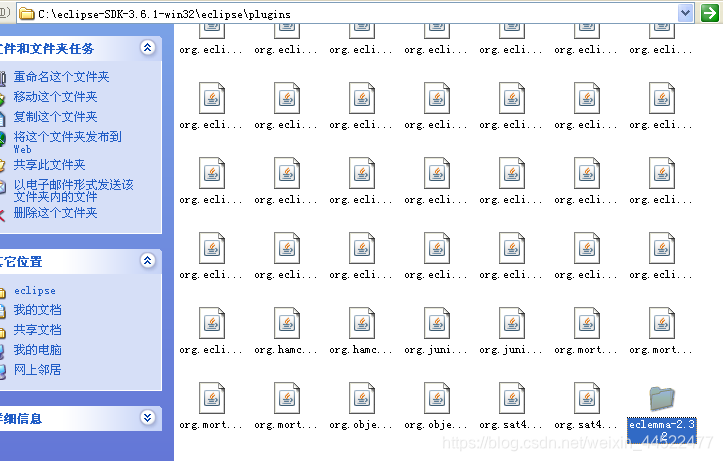Click 将这个文件夹发布到 Web link

tap(67, 142)
